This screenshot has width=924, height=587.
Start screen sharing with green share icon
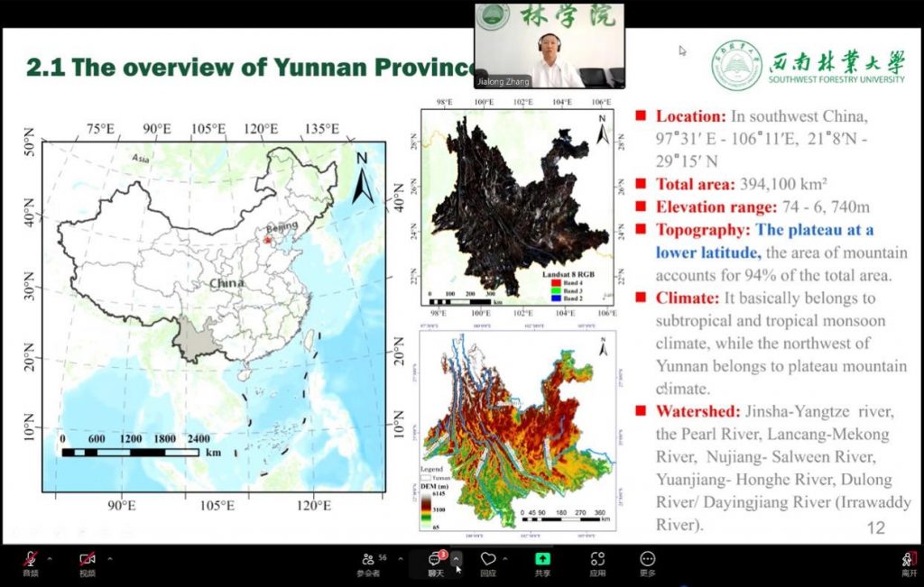click(x=542, y=561)
